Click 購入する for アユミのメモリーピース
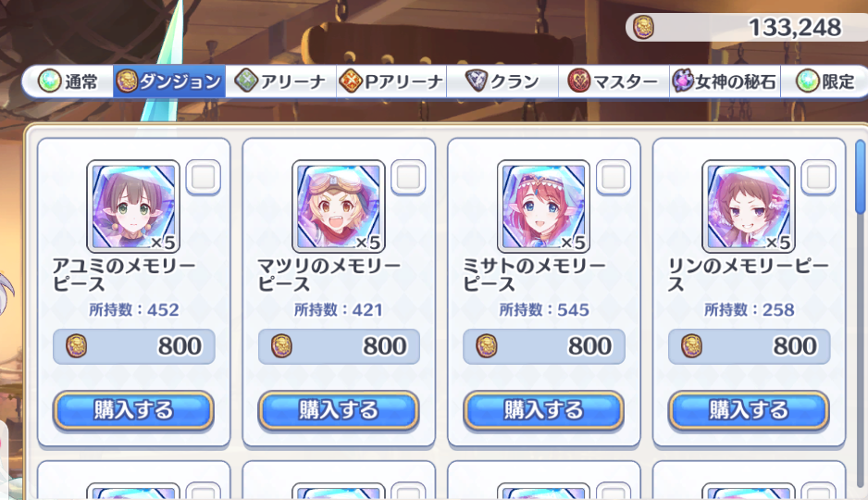The height and width of the screenshot is (500, 868). (133, 410)
